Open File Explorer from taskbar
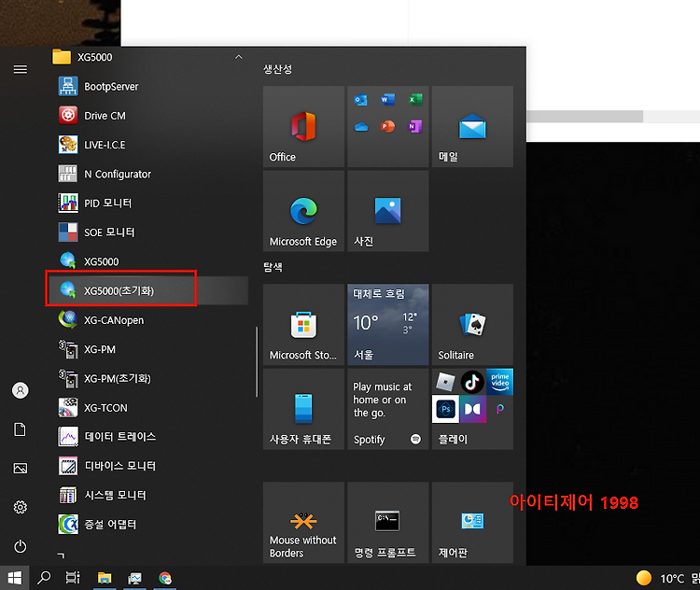The width and height of the screenshot is (700, 590). pyautogui.click(x=104, y=578)
